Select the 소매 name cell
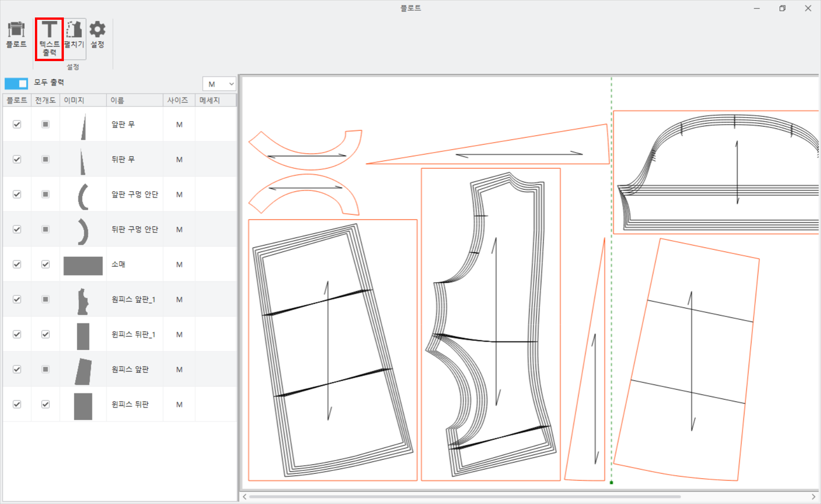Viewport: 821px width, 504px height. [x=135, y=264]
